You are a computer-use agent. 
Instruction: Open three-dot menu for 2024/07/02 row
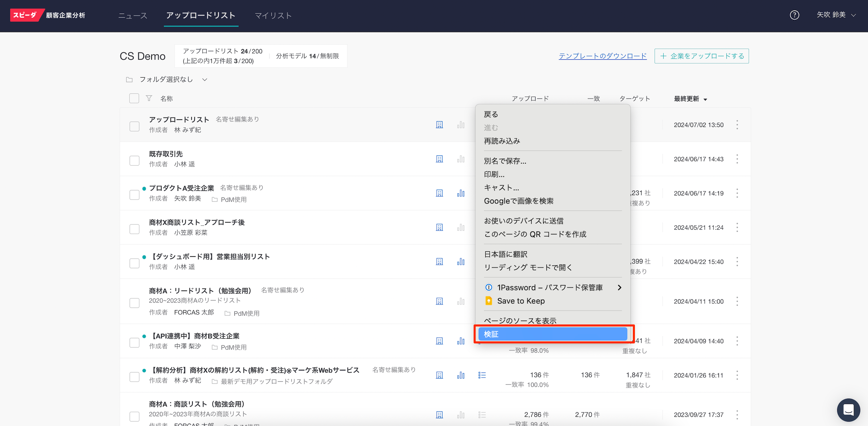tap(737, 125)
